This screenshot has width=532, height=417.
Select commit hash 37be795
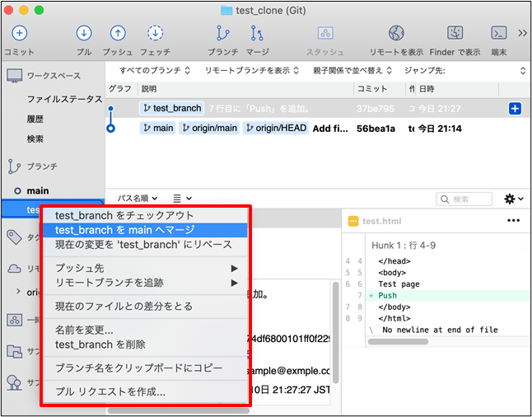coord(376,109)
